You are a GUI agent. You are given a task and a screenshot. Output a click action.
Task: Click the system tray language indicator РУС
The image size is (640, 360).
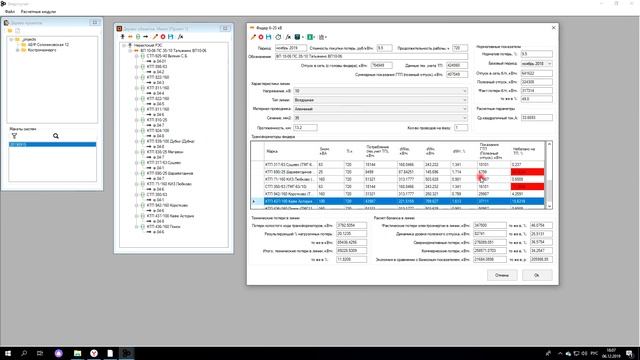click(x=595, y=353)
